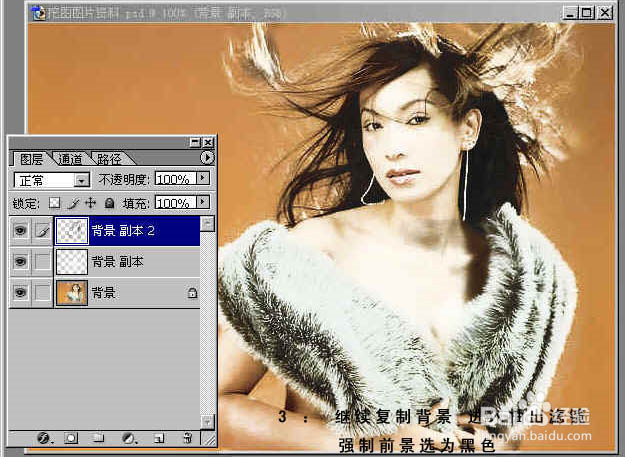This screenshot has width=625, height=457.
Task: Click the layers palette resize grip
Action: 208,439
